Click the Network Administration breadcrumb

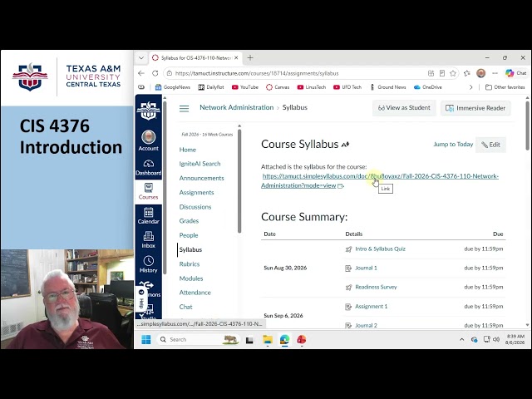tap(236, 107)
